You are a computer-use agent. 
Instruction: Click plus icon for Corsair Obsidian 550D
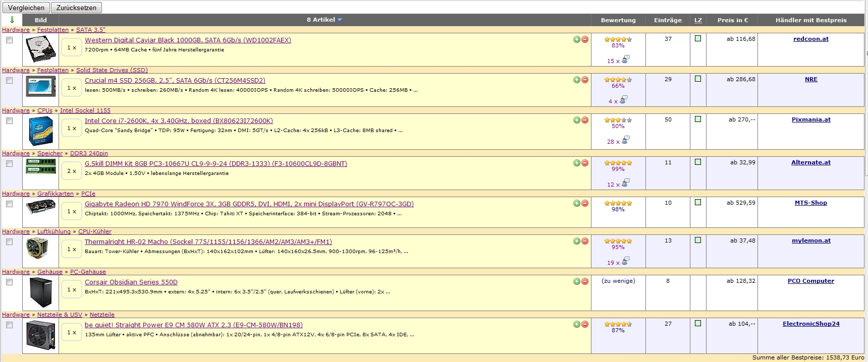click(x=577, y=281)
